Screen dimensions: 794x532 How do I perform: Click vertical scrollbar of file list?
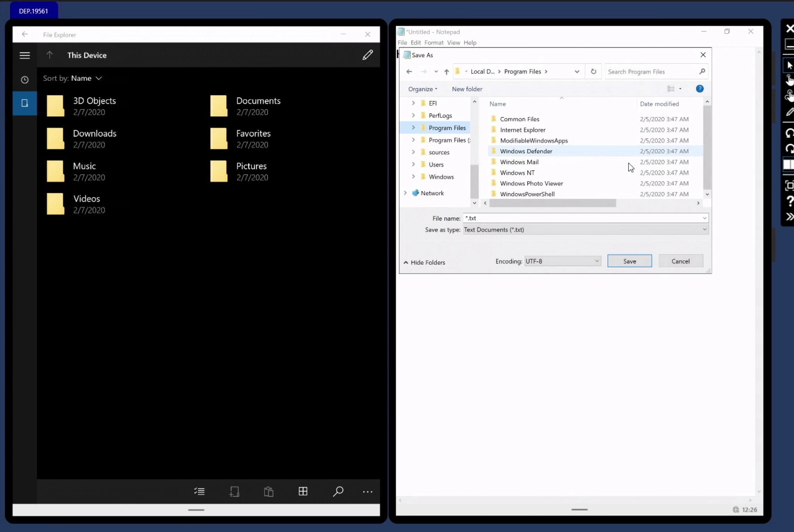pos(707,147)
